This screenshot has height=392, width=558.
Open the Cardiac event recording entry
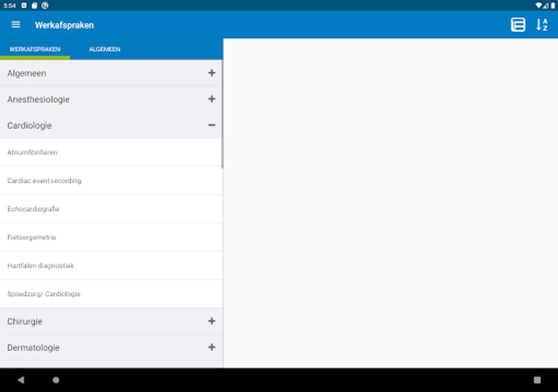coord(111,181)
